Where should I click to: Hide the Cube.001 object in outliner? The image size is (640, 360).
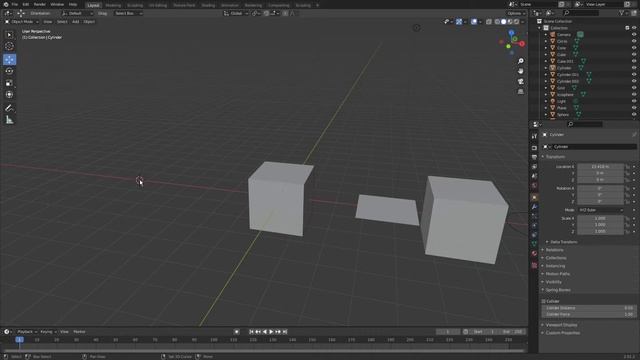[634, 61]
